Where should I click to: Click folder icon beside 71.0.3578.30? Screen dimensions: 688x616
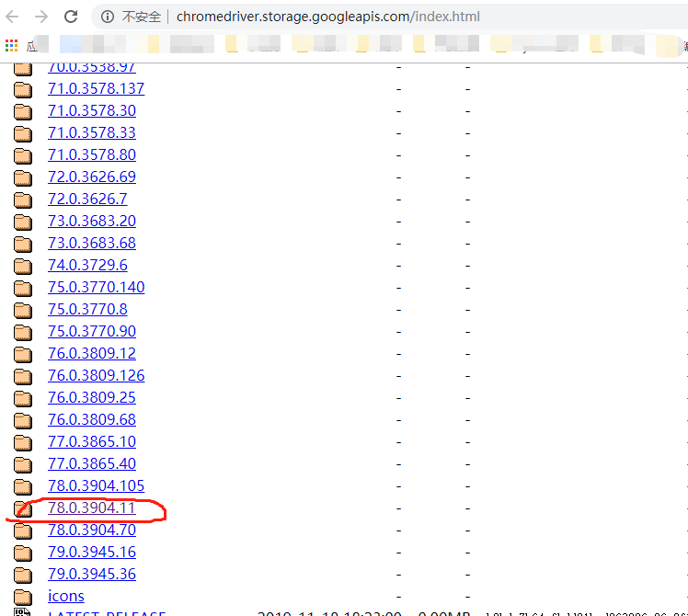click(x=23, y=111)
